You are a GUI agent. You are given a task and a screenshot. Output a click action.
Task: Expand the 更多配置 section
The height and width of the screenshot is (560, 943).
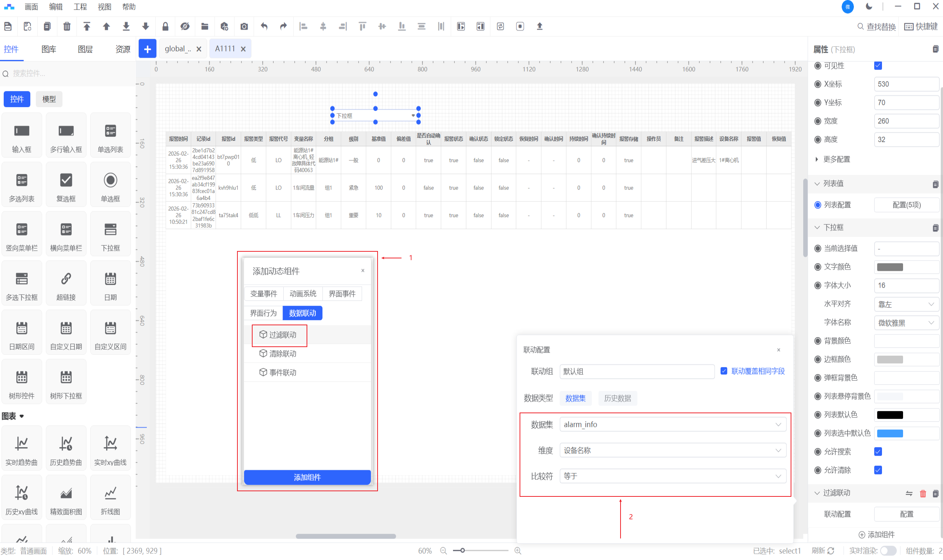836,159
